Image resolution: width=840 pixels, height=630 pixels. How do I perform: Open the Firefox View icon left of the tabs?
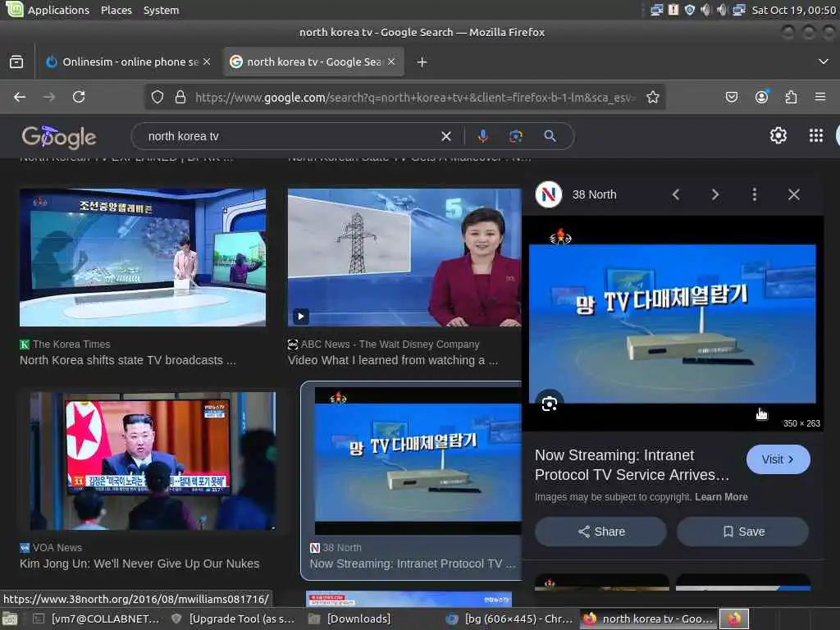pos(16,62)
